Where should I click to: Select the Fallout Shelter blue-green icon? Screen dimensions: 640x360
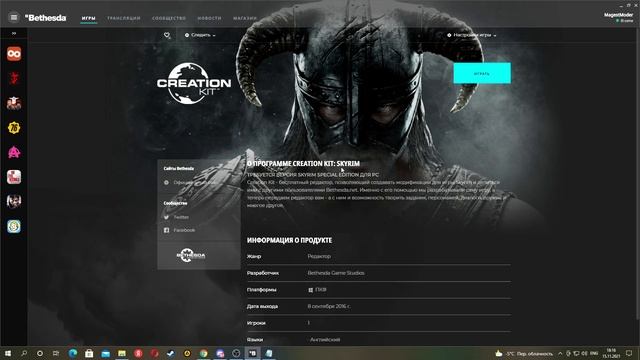(14, 227)
